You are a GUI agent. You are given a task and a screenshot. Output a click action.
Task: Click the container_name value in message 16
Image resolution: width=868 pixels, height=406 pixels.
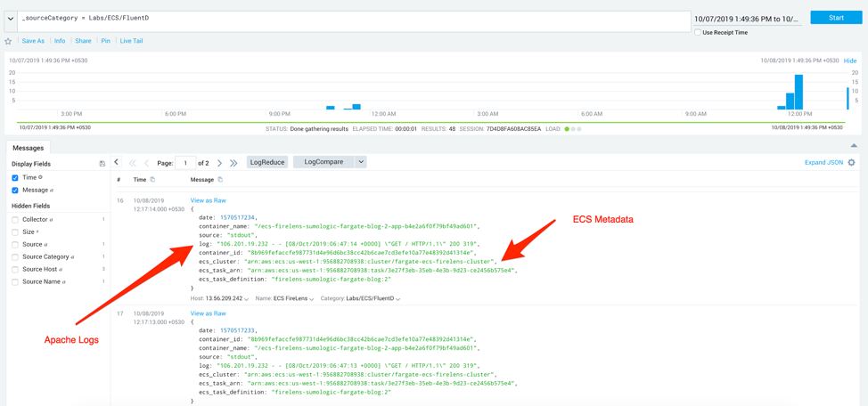366,225
